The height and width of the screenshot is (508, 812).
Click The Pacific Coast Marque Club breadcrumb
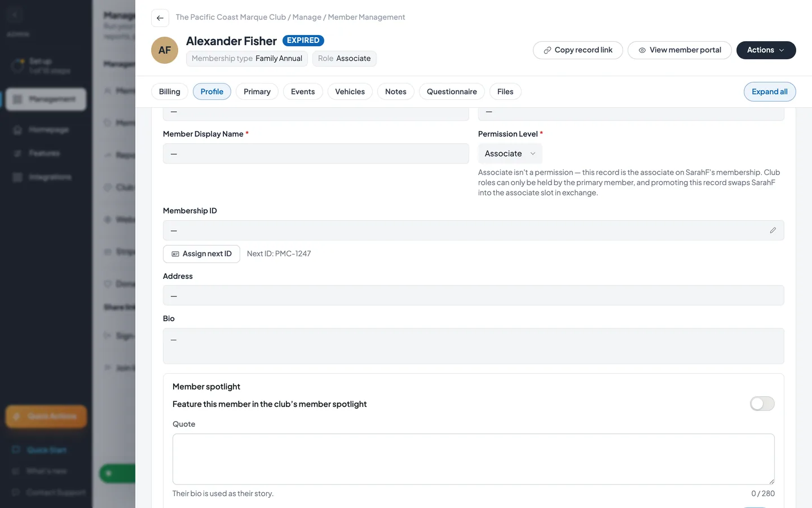[x=231, y=17]
